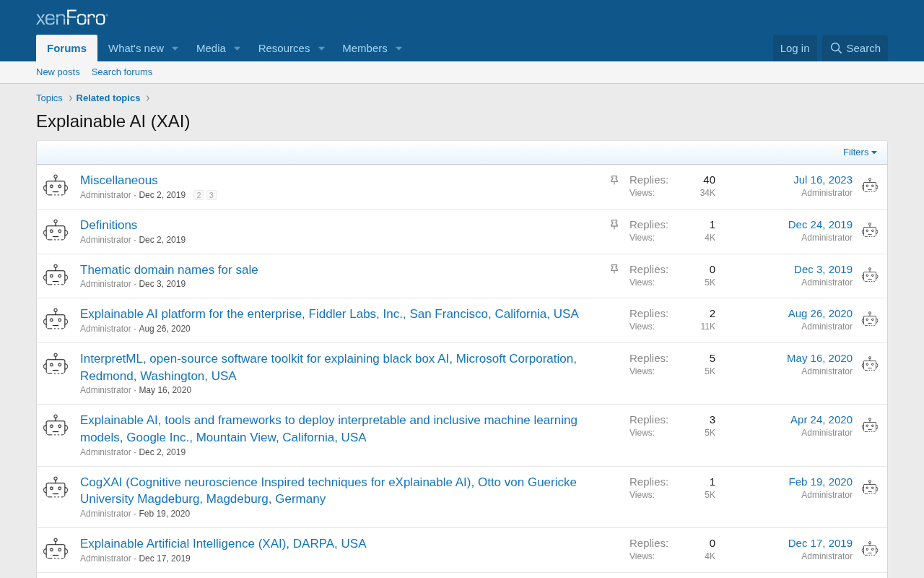The image size is (924, 578).
Task: Click the Log in button
Action: click(795, 48)
